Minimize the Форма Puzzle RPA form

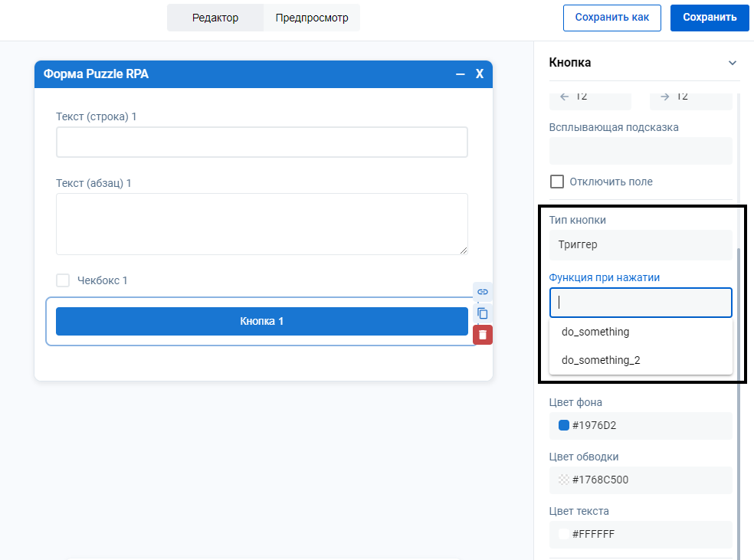pyautogui.click(x=461, y=74)
